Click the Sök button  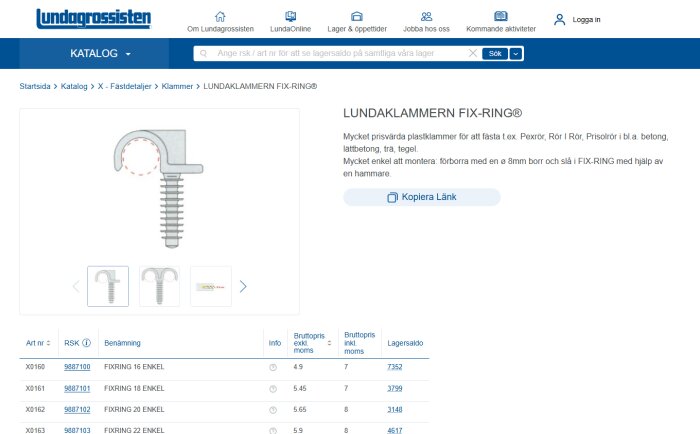495,54
